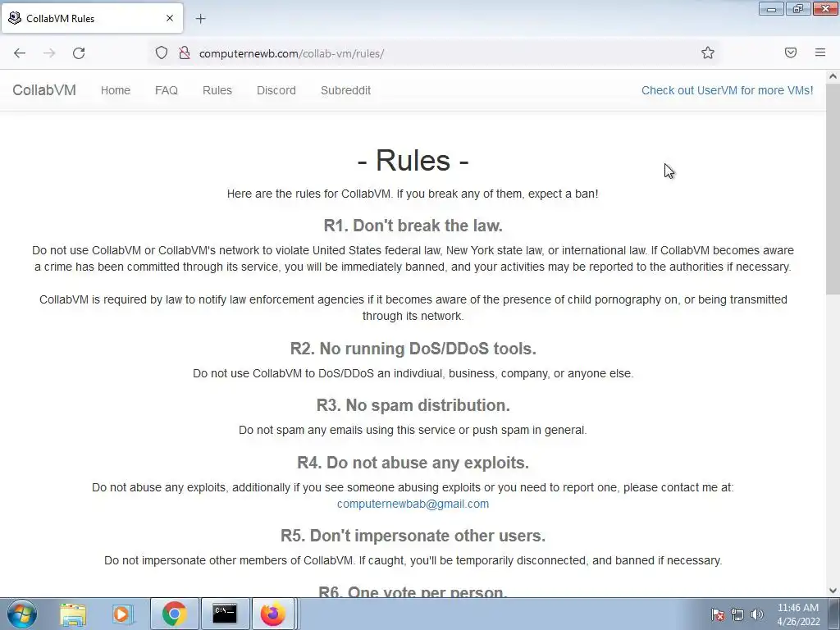Click the taskbar clock showing 11:46 AM
840x630 pixels.
click(x=798, y=614)
